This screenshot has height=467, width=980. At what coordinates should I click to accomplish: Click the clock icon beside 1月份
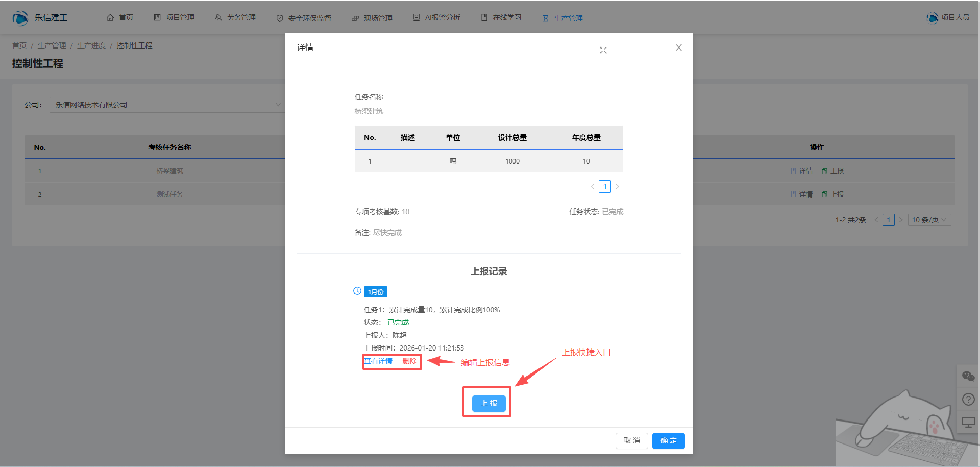(357, 291)
